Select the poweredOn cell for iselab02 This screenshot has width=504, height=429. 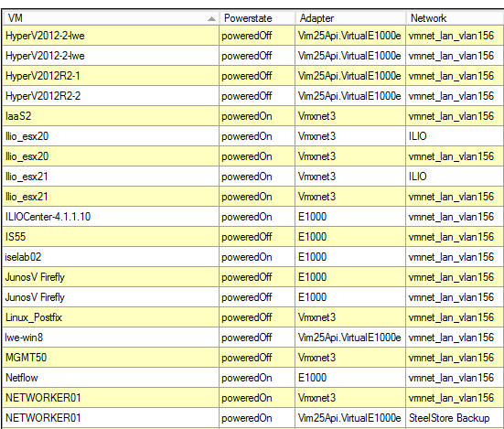click(257, 257)
